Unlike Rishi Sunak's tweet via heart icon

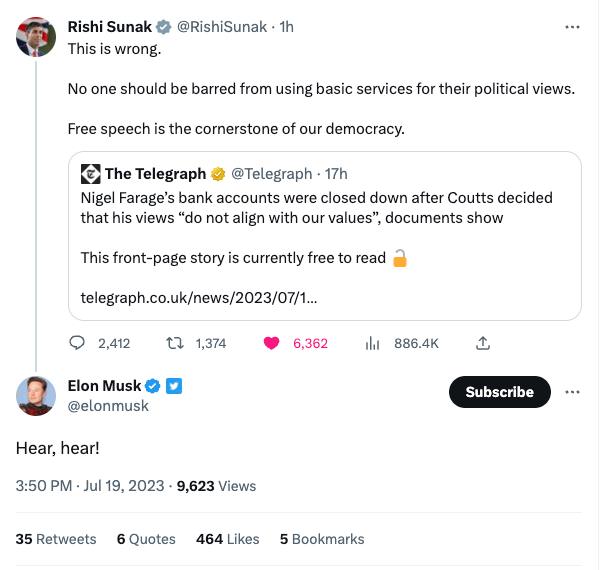tap(271, 343)
